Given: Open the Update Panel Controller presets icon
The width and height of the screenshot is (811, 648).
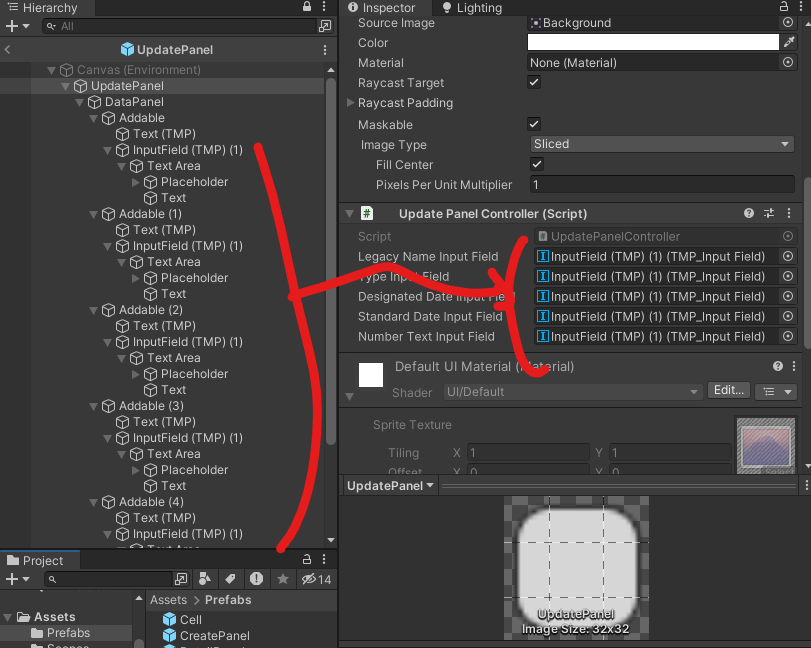Looking at the screenshot, I should [769, 213].
